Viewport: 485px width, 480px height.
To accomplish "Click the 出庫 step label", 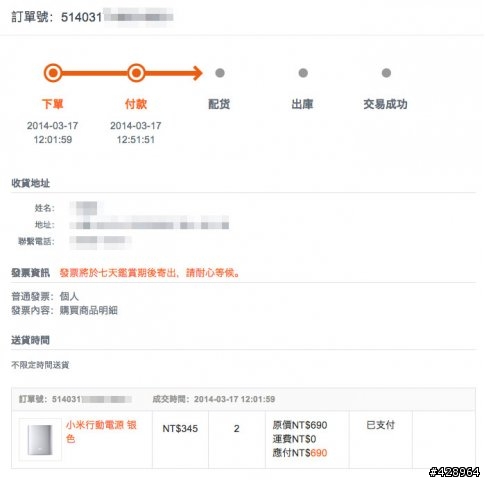I will 303,104.
